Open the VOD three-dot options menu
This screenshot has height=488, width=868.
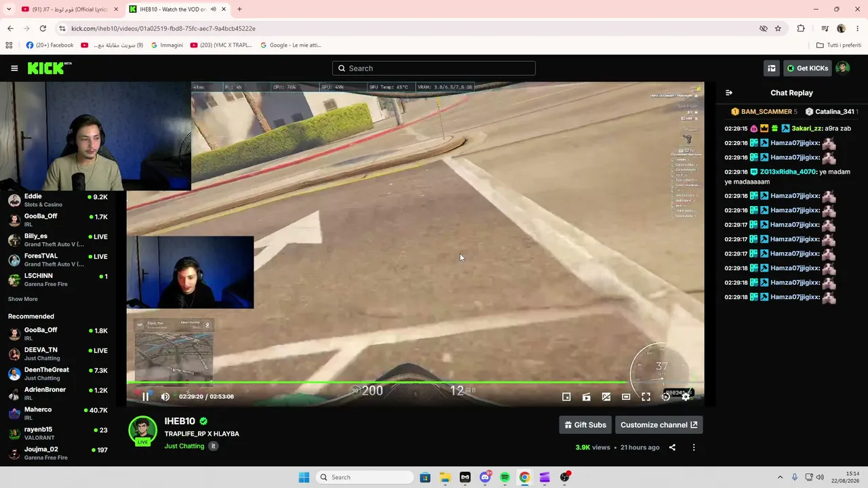tap(694, 447)
